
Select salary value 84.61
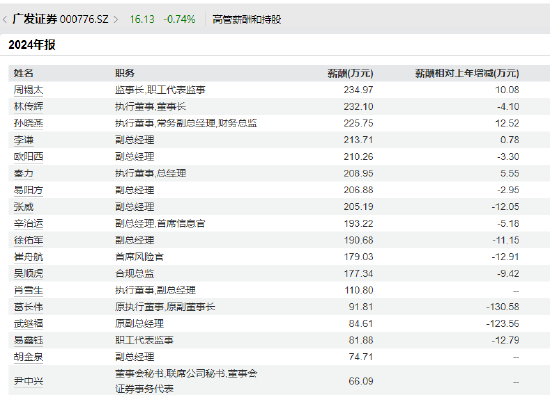pyautogui.click(x=361, y=323)
